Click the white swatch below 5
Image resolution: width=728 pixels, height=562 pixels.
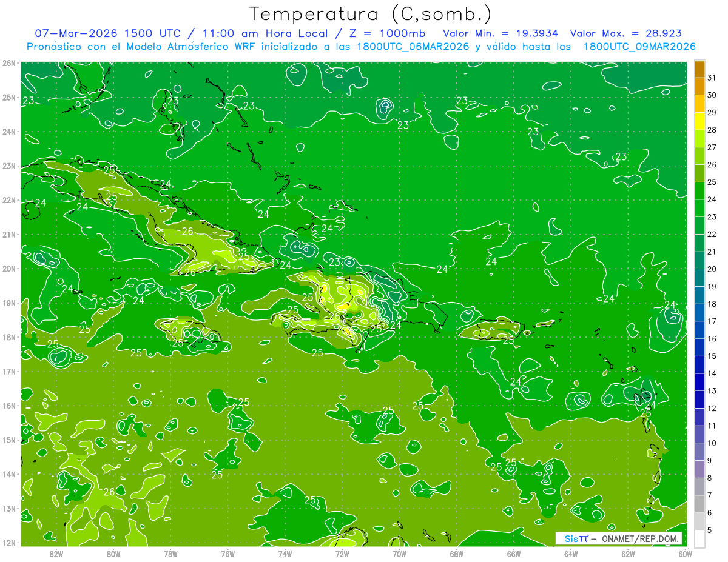coord(699,538)
